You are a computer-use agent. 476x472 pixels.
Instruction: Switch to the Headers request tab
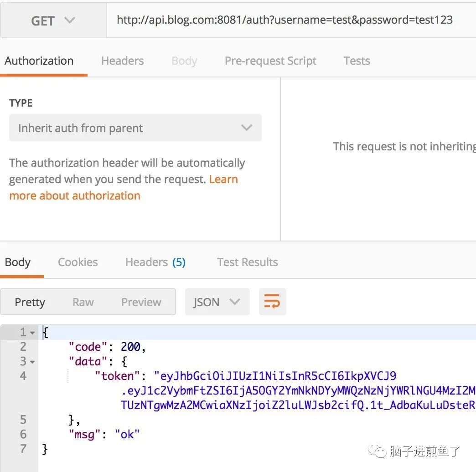[122, 61]
